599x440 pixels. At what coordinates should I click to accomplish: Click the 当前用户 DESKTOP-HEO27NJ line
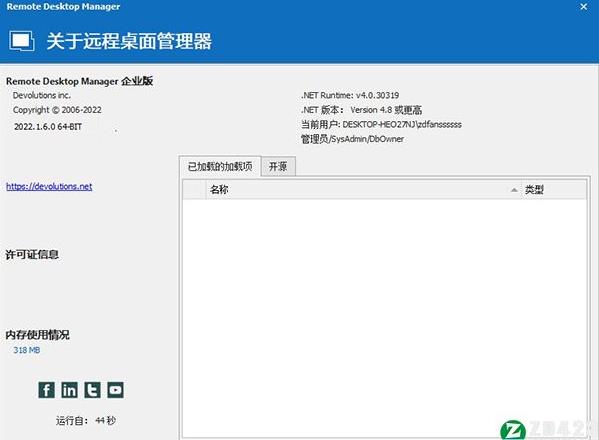point(381,125)
